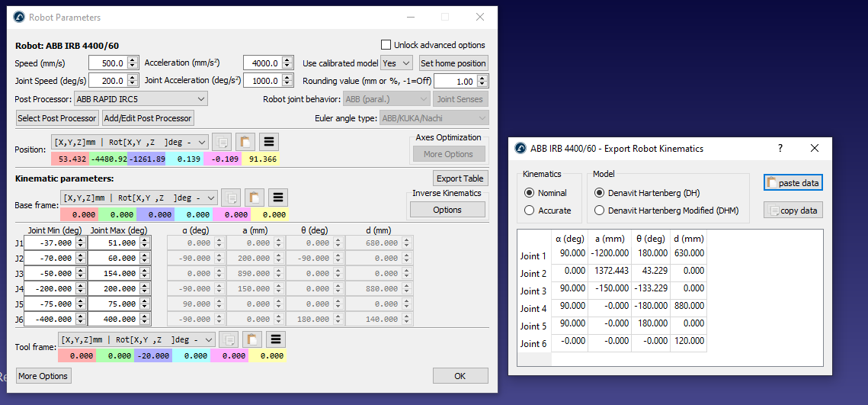
Task: Click the copy data button
Action: (793, 211)
